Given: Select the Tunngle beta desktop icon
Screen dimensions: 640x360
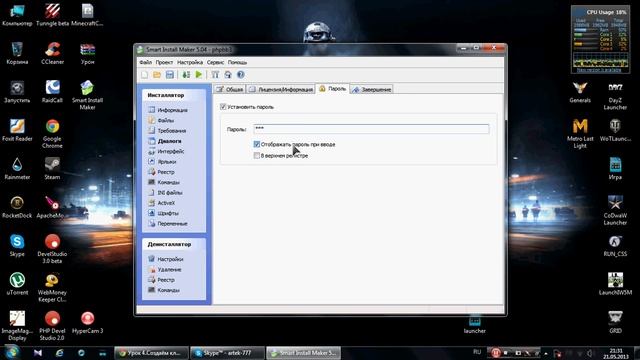Looking at the screenshot, I should click(x=52, y=15).
